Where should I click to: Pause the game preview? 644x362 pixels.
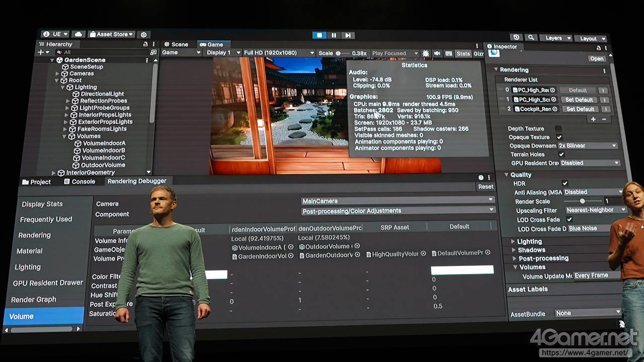coord(334,35)
